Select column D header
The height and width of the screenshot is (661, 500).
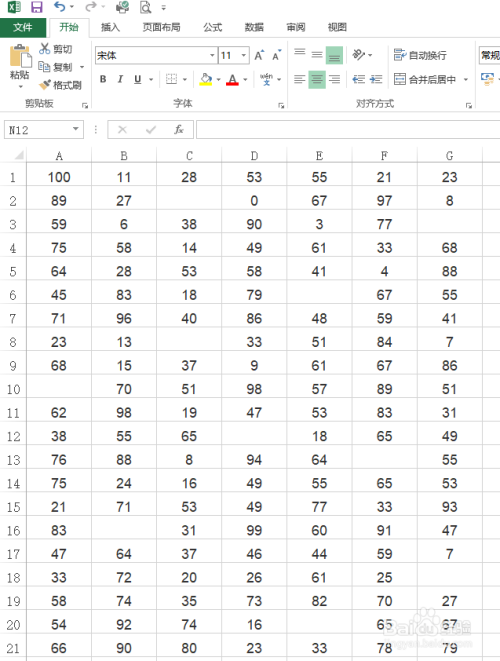coord(254,156)
